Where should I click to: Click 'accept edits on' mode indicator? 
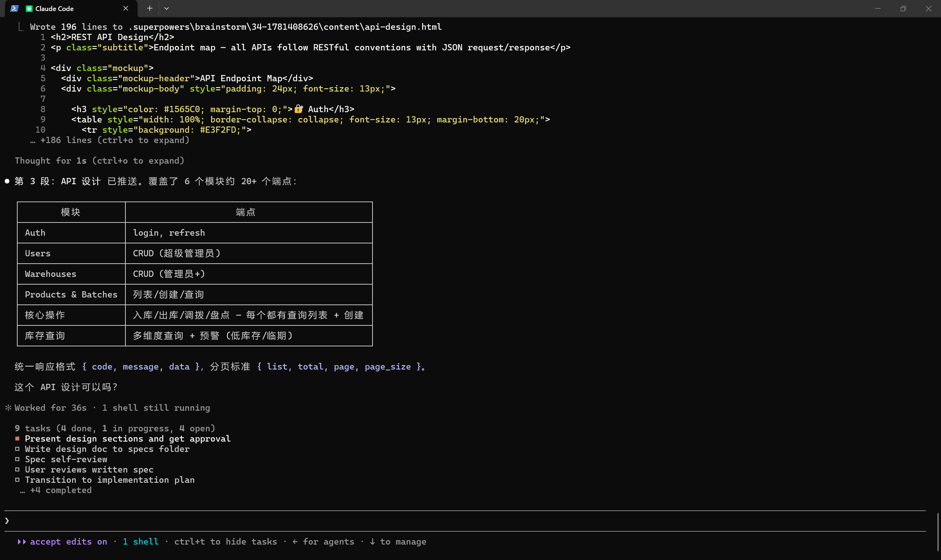(x=63, y=542)
